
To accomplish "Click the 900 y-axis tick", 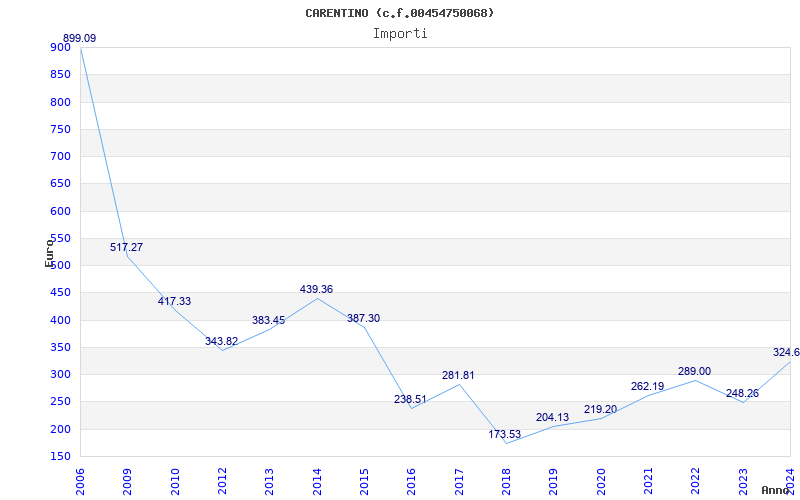I will pyautogui.click(x=60, y=47).
